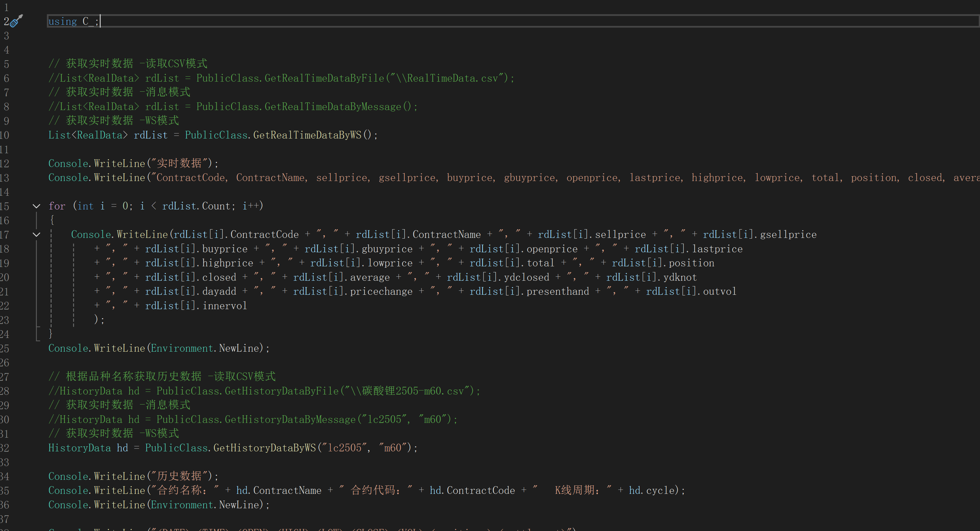
Task: Collapse the for loop block
Action: click(x=36, y=206)
